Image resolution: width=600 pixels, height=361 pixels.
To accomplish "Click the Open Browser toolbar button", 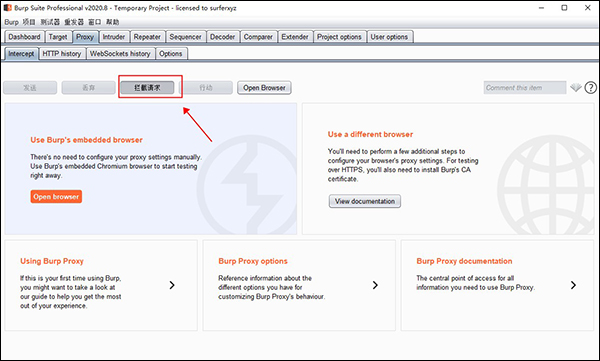I will pos(264,88).
